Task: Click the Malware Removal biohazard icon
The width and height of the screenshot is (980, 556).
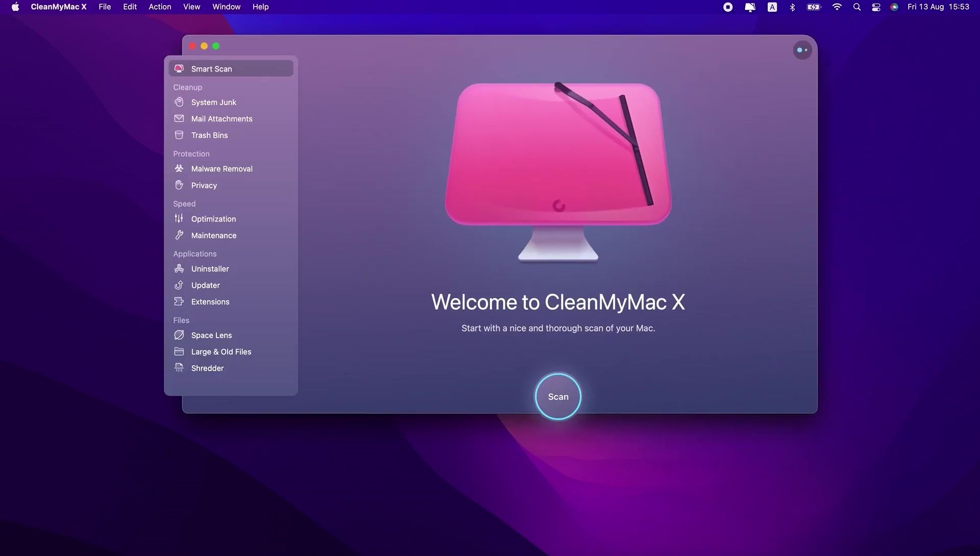Action: pos(179,168)
